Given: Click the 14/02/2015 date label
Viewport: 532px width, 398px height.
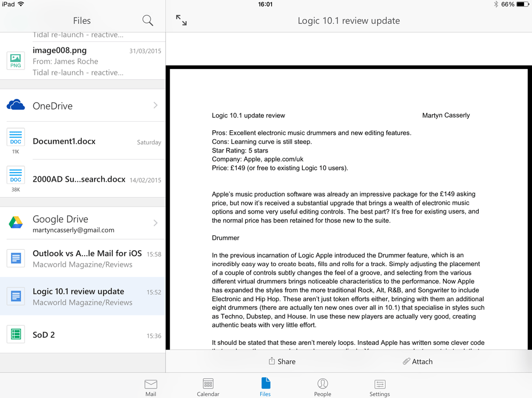Looking at the screenshot, I should tap(145, 180).
